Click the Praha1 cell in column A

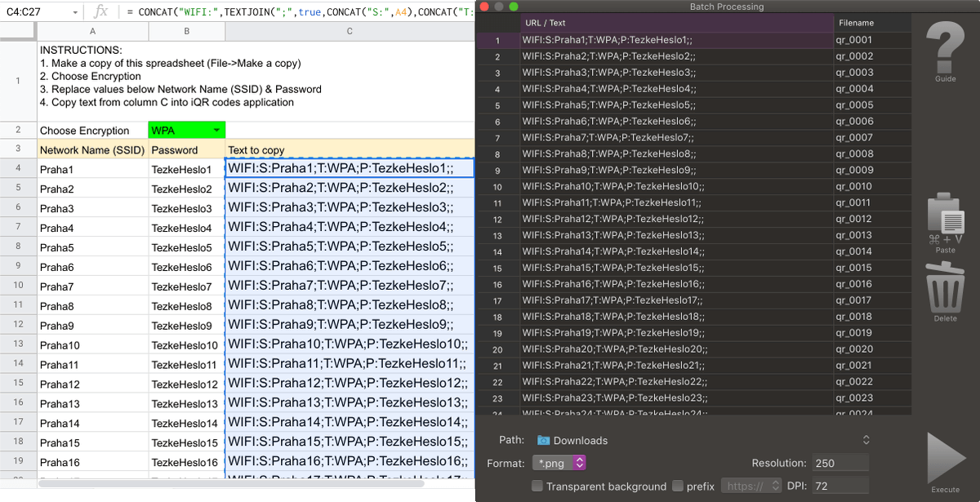click(x=92, y=169)
